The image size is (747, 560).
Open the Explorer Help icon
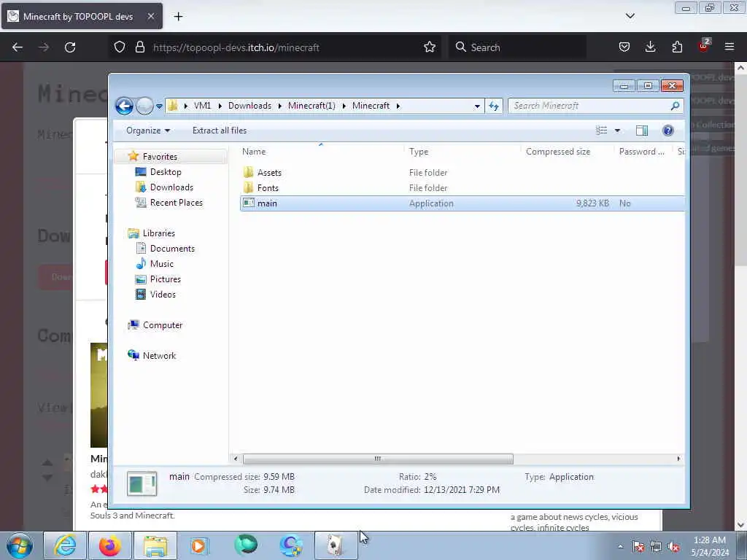pos(668,131)
